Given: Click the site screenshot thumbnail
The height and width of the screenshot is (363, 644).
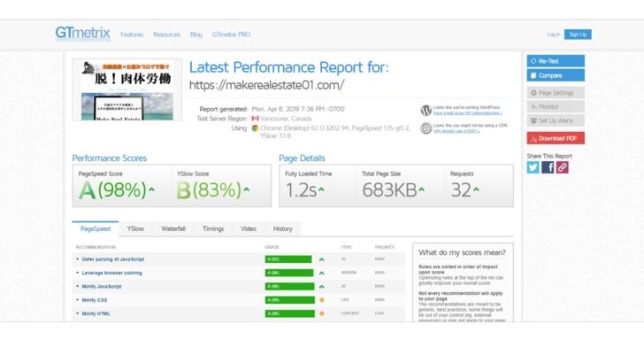Looking at the screenshot, I should pos(126,89).
